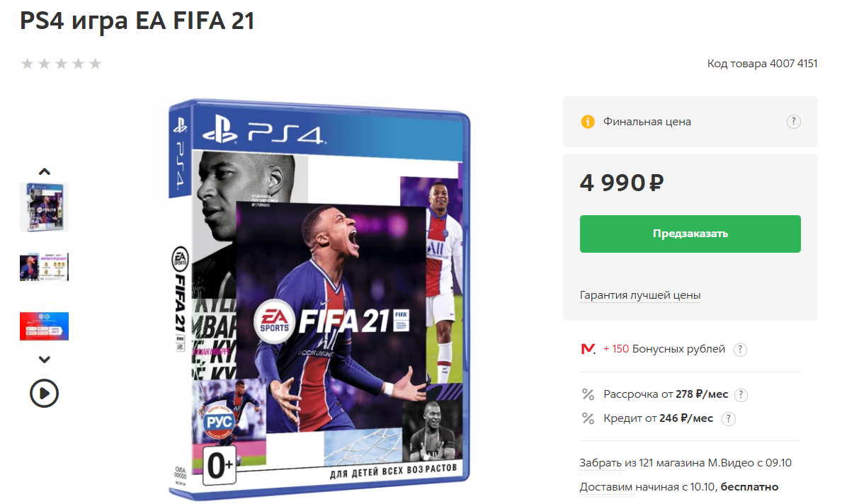This screenshot has width=842, height=504.
Task: Click the five-star product rating
Action: coord(61,64)
